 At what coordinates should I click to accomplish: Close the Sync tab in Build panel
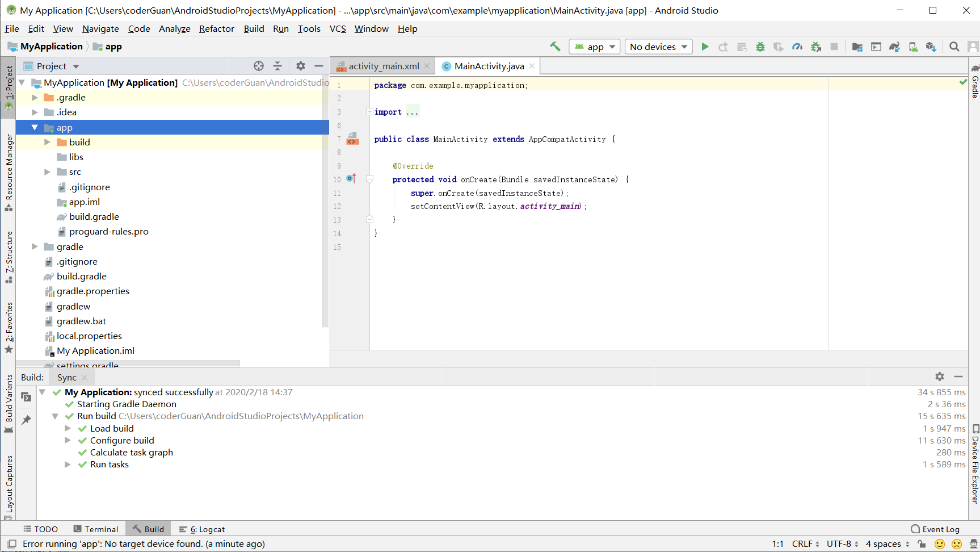point(85,377)
